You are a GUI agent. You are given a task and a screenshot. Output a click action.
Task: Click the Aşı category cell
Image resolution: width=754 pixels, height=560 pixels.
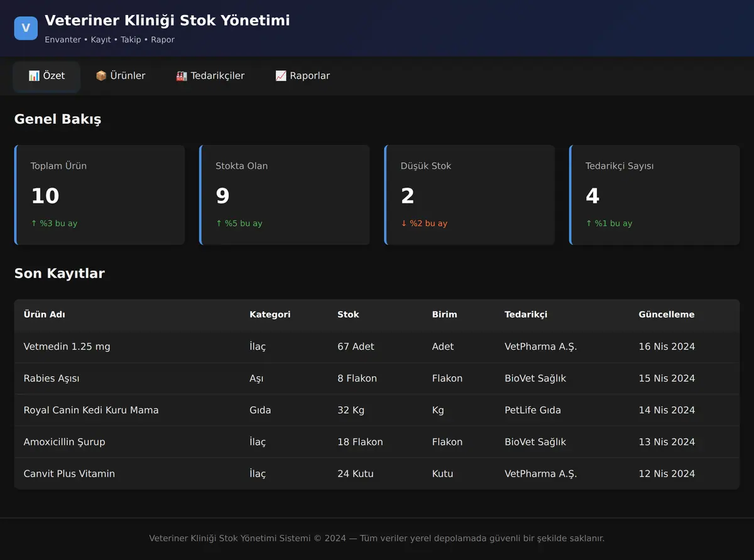pyautogui.click(x=256, y=379)
